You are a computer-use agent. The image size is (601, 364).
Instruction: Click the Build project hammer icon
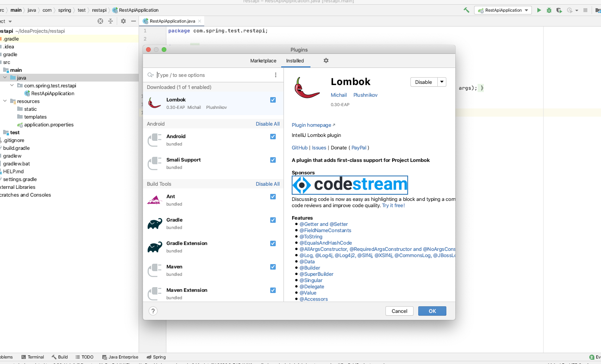466,10
